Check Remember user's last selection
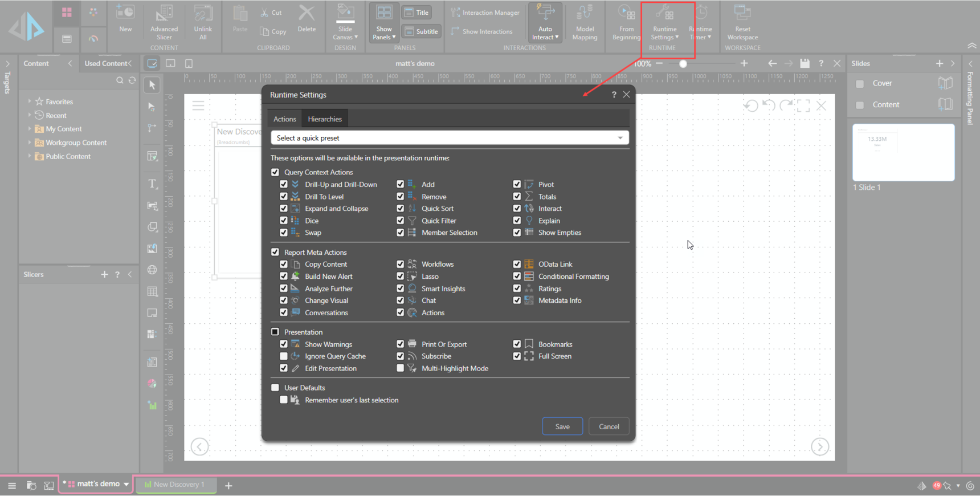This screenshot has height=496, width=980. (x=284, y=400)
